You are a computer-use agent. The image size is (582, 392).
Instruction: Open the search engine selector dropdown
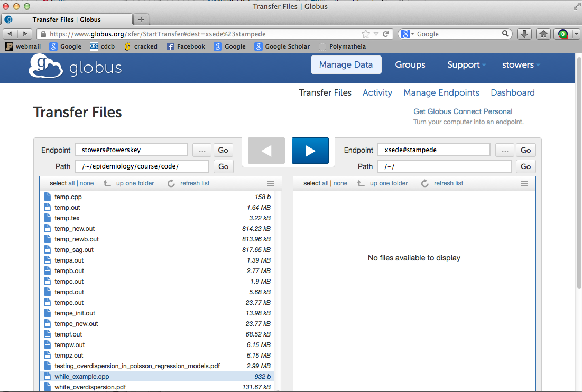click(x=408, y=34)
